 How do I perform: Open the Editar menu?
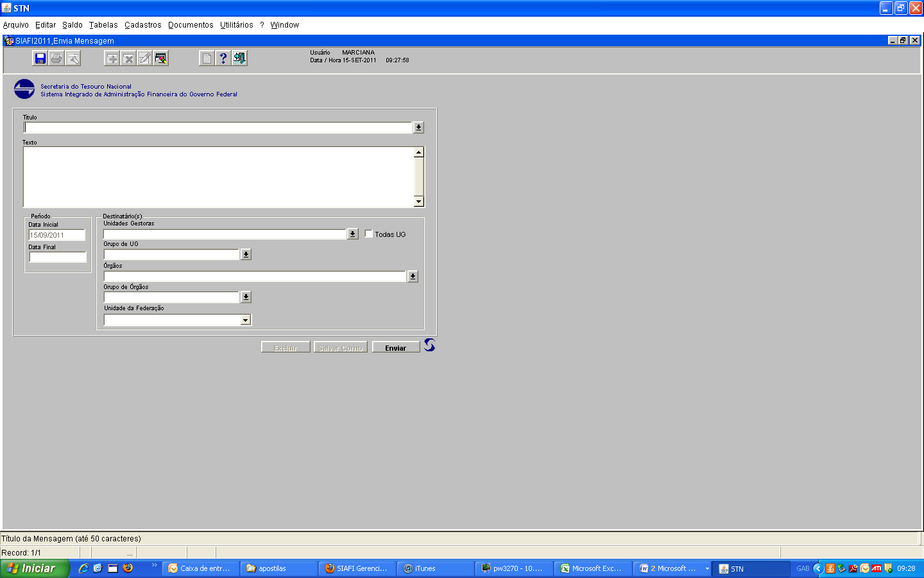[46, 25]
